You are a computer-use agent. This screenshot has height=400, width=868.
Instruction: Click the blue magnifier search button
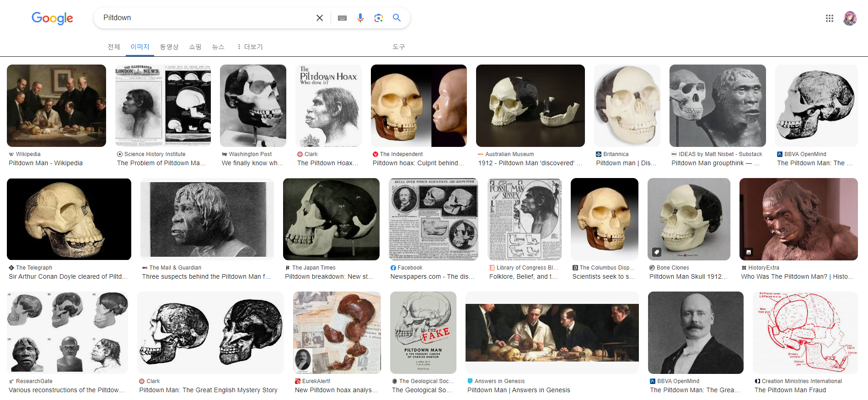click(396, 18)
